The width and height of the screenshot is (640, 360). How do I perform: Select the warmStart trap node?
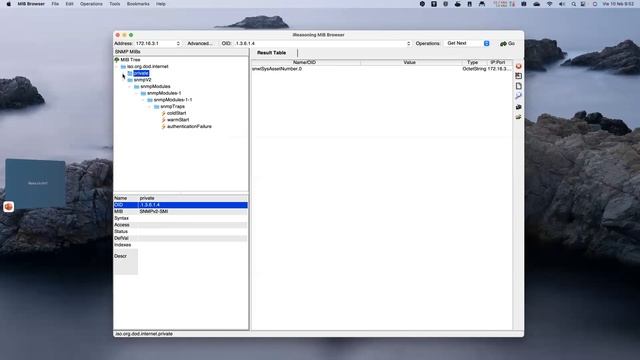178,120
